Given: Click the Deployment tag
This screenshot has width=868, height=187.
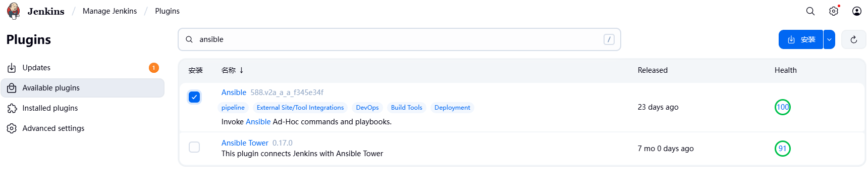Looking at the screenshot, I should click(x=452, y=108).
